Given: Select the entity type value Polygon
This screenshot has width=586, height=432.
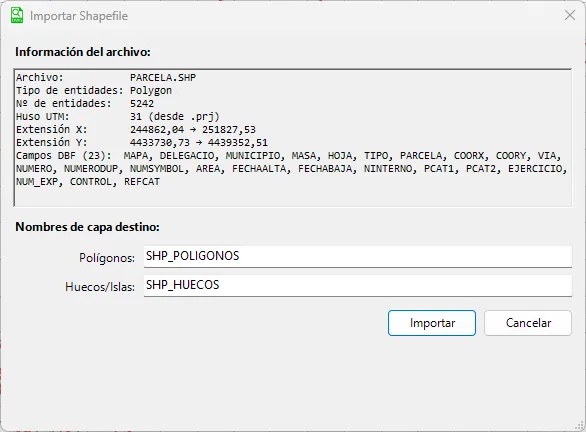Looking at the screenshot, I should pyautogui.click(x=151, y=91).
